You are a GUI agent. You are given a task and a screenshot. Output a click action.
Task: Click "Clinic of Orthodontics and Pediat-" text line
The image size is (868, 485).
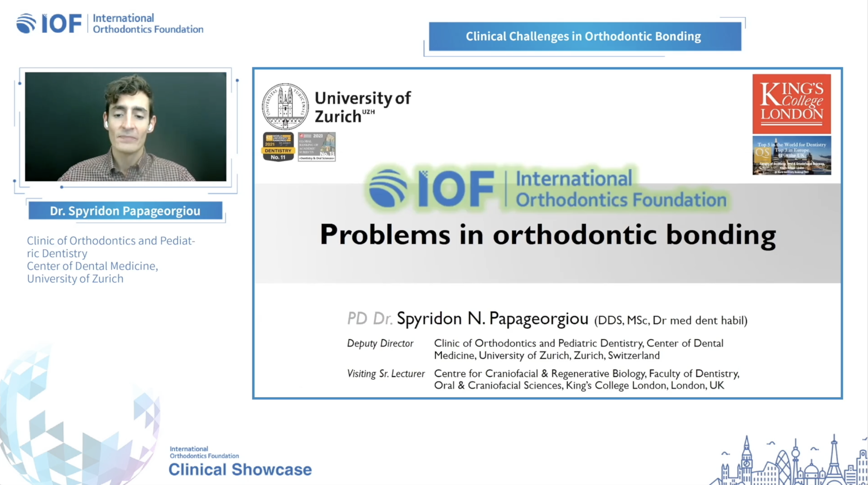click(111, 241)
